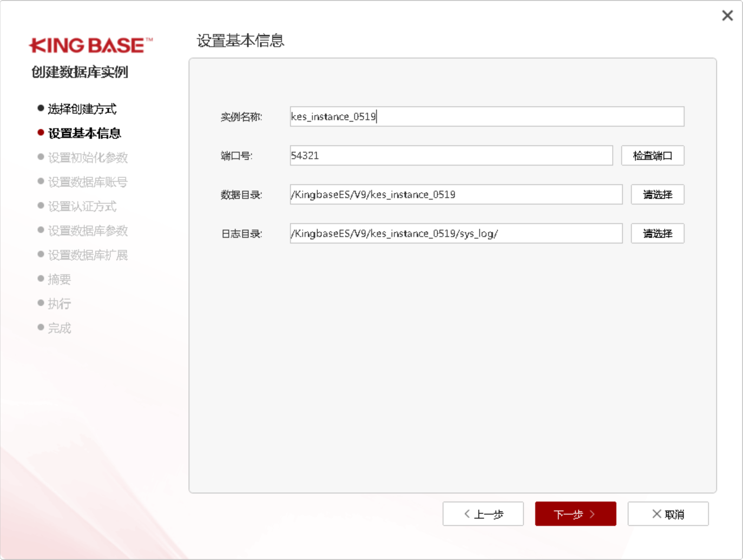Browse for the 数据目录 with 请选择

click(657, 195)
